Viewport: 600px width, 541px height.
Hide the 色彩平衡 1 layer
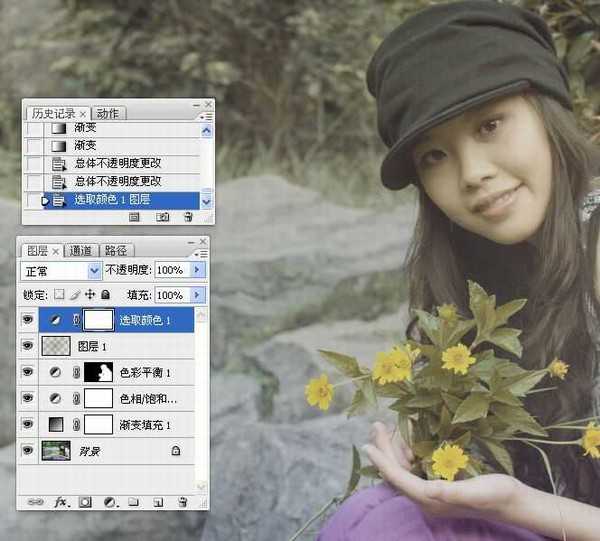28,373
